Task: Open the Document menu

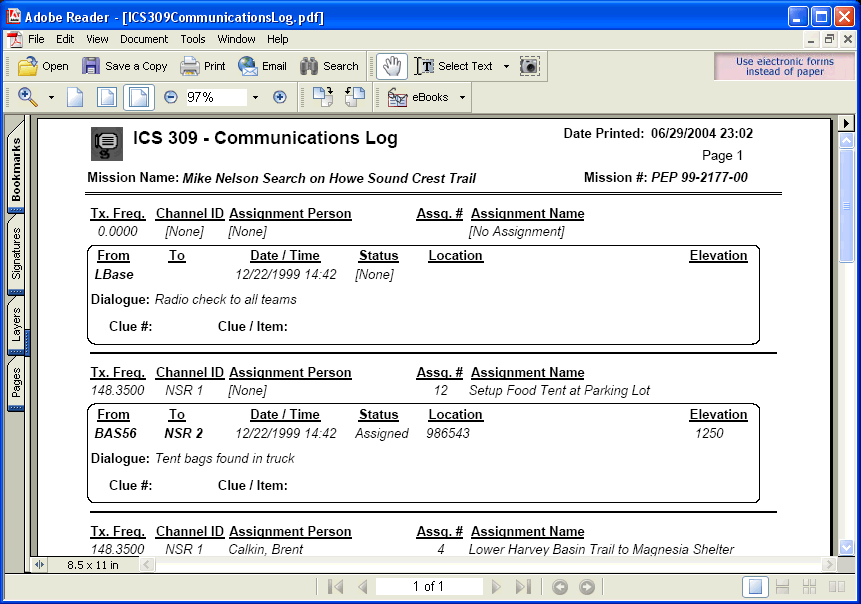Action: (144, 39)
